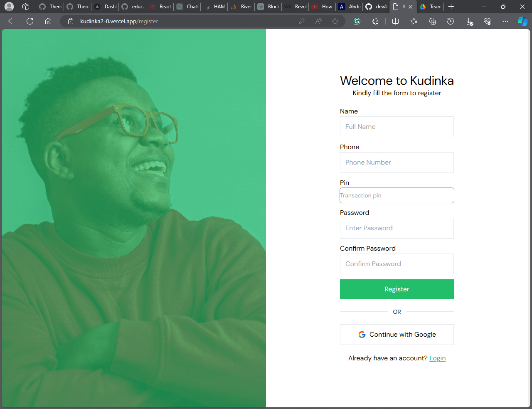Image resolution: width=532 pixels, height=409 pixels.
Task: Click the Confirm Password label
Action: click(x=368, y=249)
